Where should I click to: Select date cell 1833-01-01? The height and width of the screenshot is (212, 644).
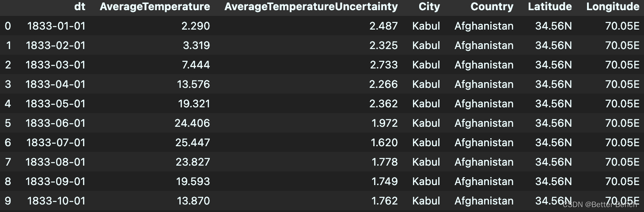point(56,26)
